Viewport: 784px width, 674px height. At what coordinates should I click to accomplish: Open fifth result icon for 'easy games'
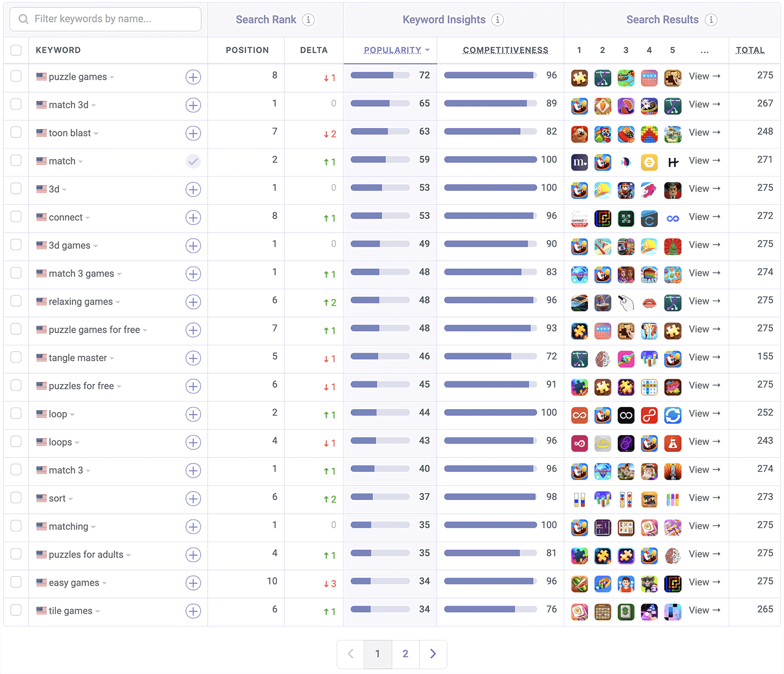tap(673, 584)
